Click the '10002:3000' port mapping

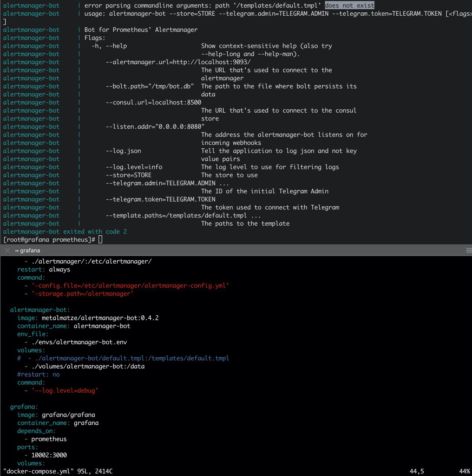(49, 455)
